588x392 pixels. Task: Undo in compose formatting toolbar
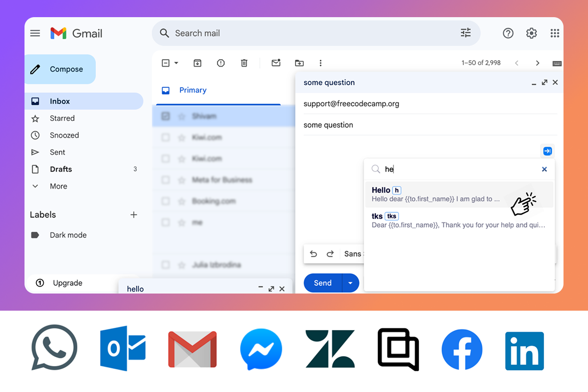[314, 254]
